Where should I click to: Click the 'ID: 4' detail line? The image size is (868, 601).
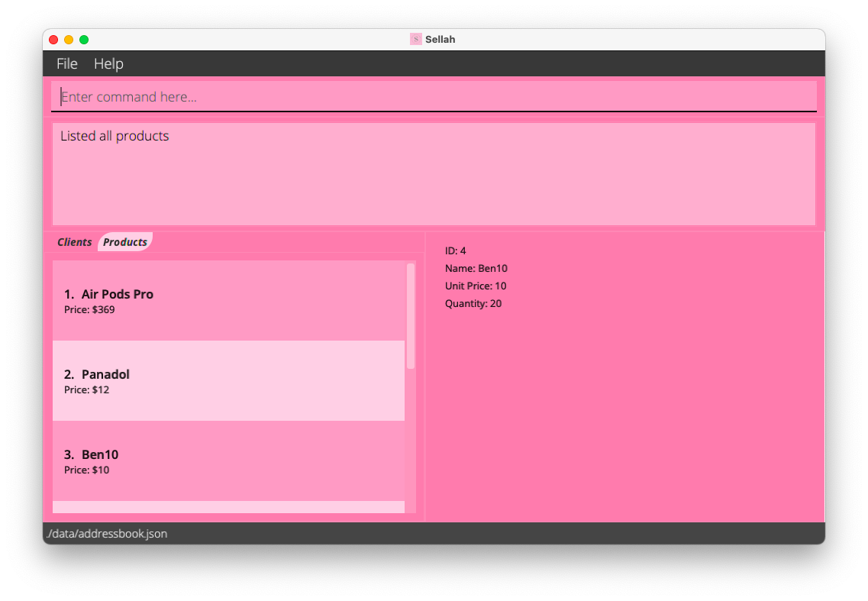[x=455, y=250]
